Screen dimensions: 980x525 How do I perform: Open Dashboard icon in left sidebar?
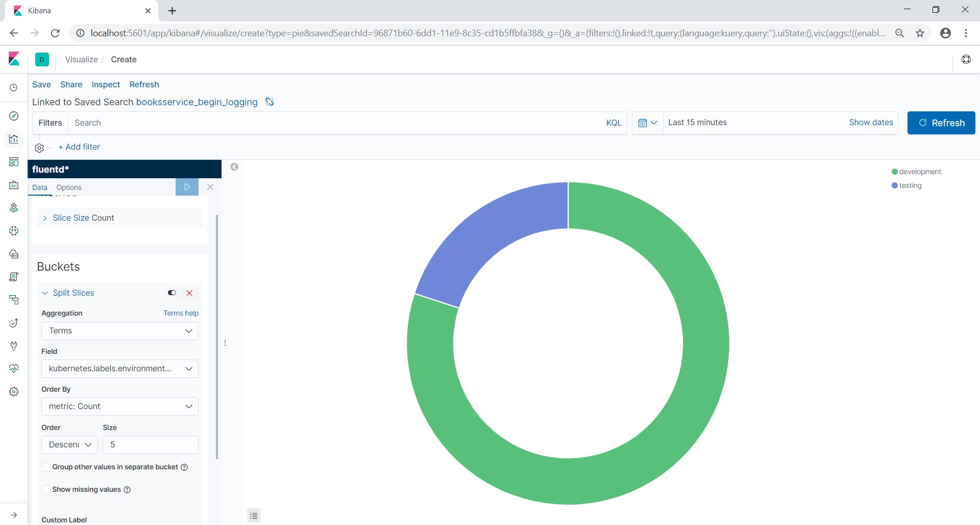[x=14, y=162]
